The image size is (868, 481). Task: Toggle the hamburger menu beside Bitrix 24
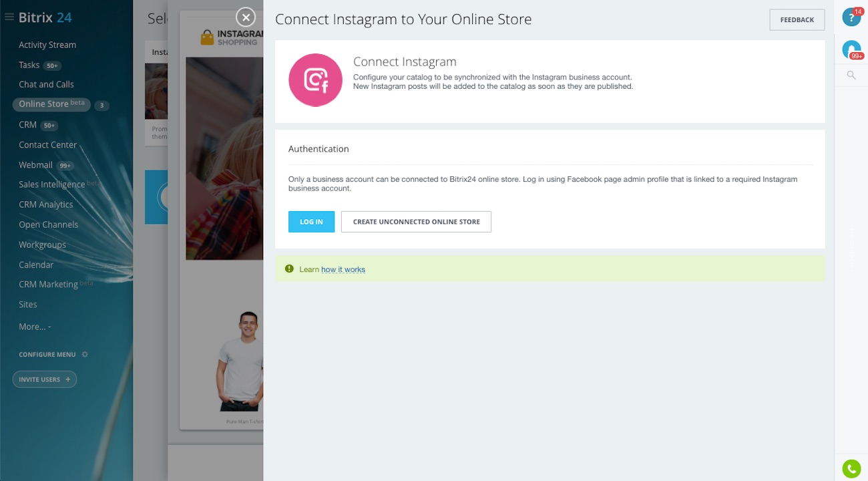tap(9, 17)
